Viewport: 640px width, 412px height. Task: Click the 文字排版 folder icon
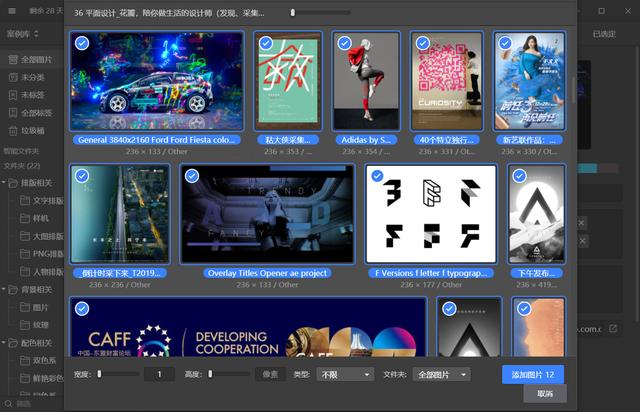tap(25, 200)
